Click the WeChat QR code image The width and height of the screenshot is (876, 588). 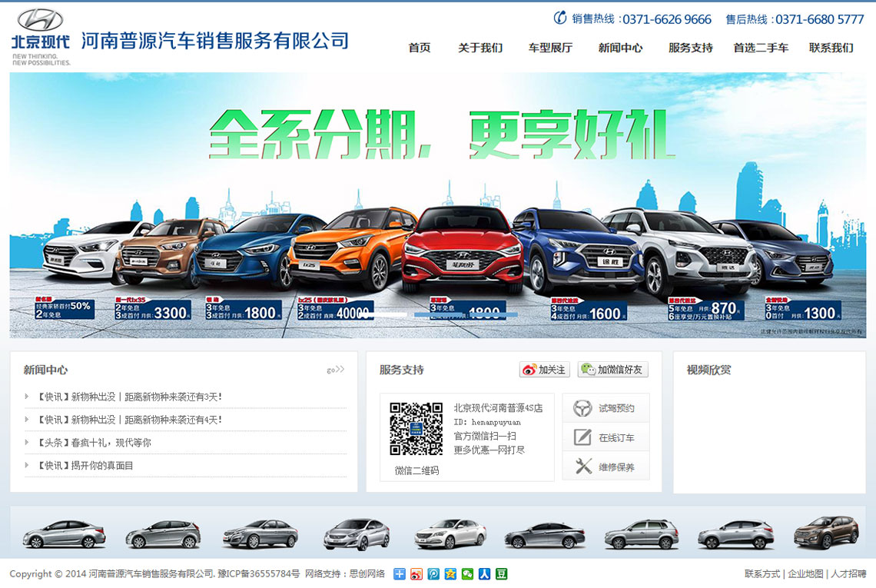(416, 429)
